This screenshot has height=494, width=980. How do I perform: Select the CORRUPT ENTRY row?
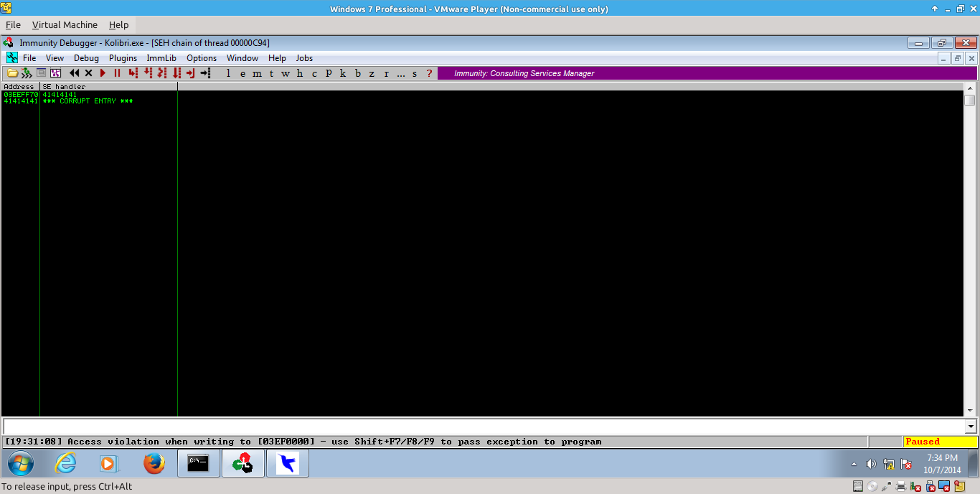pyautogui.click(x=89, y=101)
